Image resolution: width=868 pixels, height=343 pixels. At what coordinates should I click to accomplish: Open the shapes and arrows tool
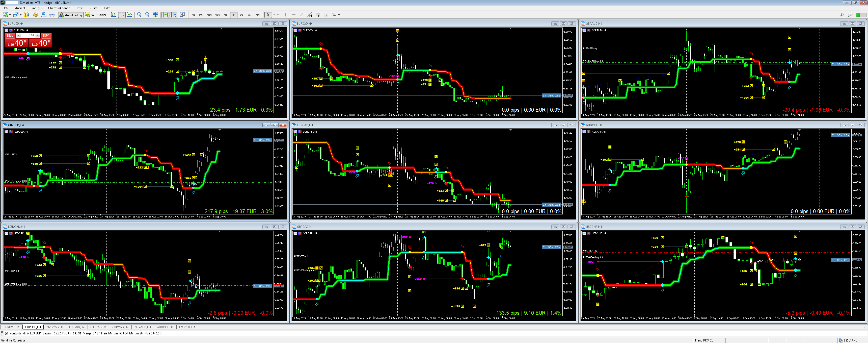[x=334, y=15]
